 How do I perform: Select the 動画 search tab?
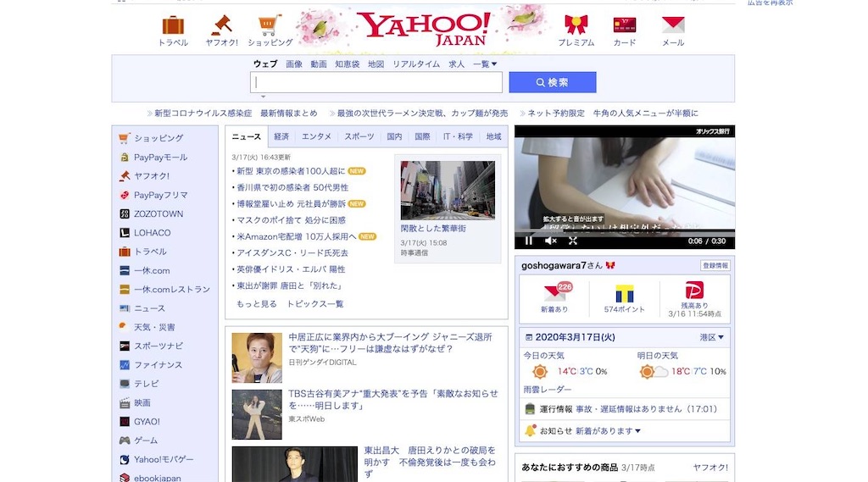pos(319,64)
